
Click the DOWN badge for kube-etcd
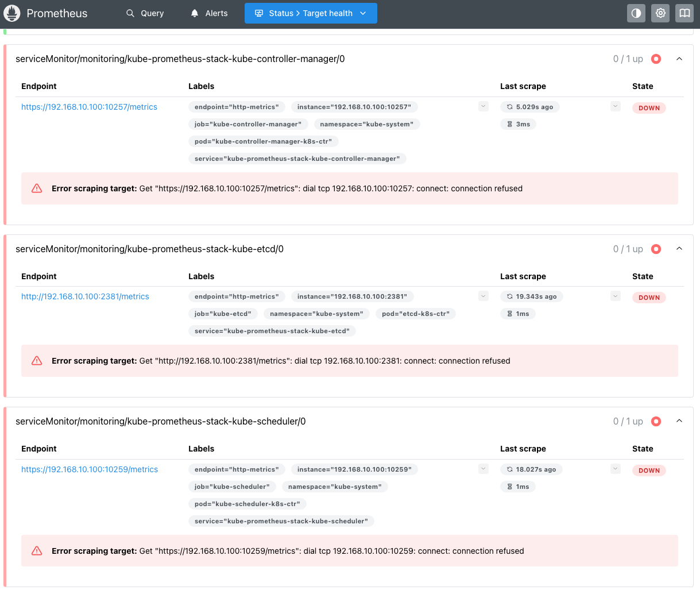[x=649, y=298]
